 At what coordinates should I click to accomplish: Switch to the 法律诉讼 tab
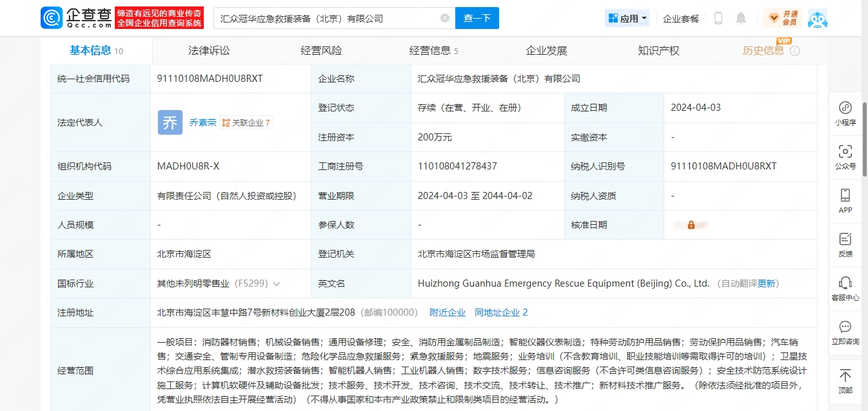[x=209, y=51]
